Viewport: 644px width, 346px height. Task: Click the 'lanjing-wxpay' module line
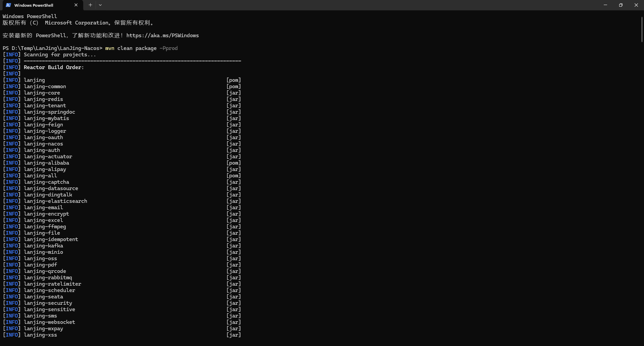pyautogui.click(x=43, y=329)
